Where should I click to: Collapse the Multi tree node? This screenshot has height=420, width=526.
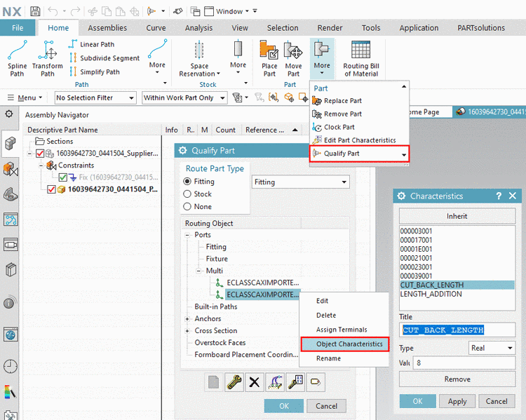coord(198,271)
